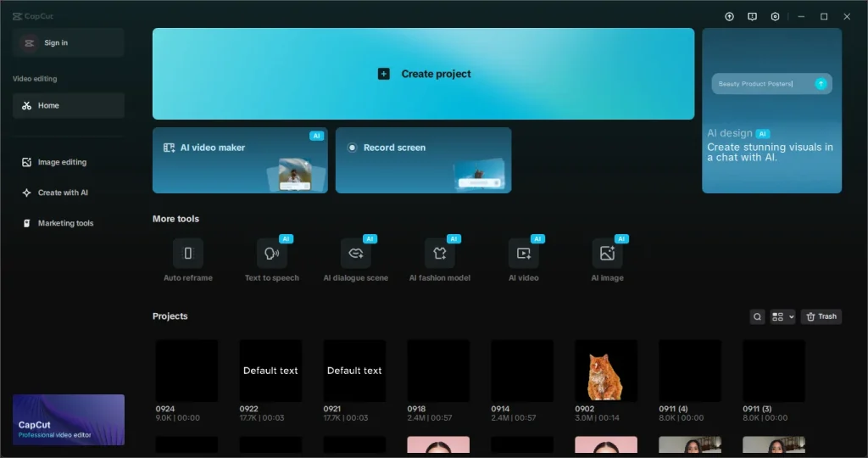Select the AI fashion model tool
The height and width of the screenshot is (458, 868).
click(439, 254)
